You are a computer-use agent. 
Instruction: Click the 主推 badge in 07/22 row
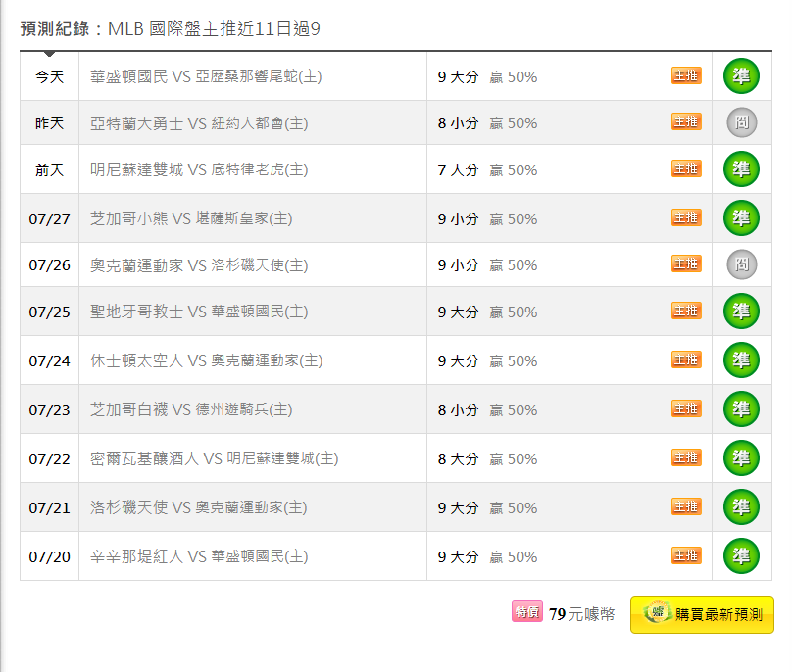[x=686, y=456]
